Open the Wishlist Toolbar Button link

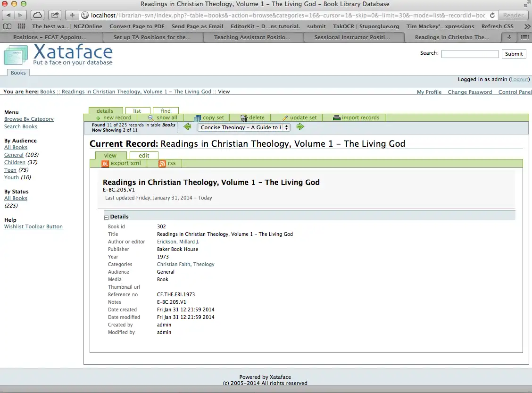tap(33, 227)
